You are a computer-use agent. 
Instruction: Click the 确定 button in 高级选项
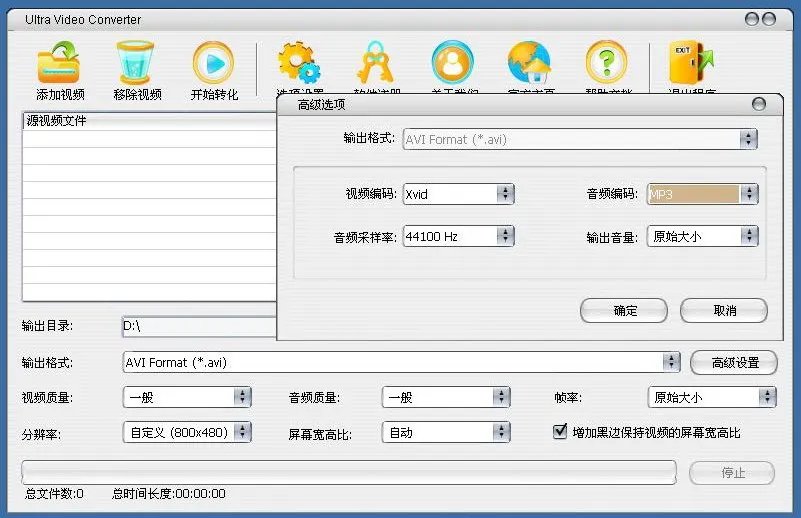click(624, 311)
